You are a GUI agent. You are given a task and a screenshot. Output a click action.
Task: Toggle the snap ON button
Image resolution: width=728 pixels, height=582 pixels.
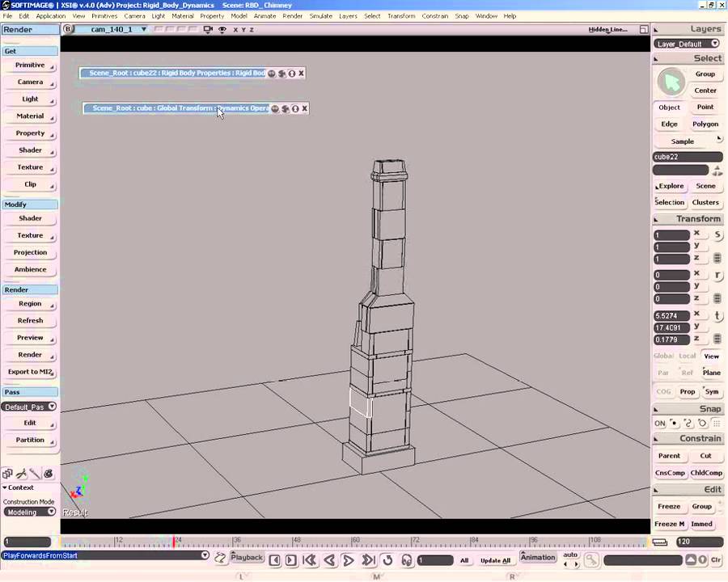point(660,424)
